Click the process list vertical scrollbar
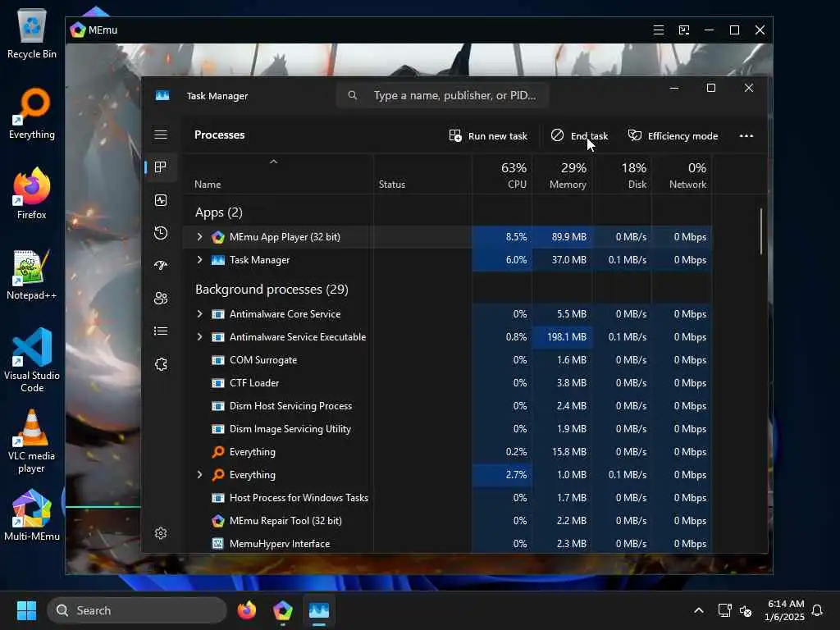 [760, 231]
